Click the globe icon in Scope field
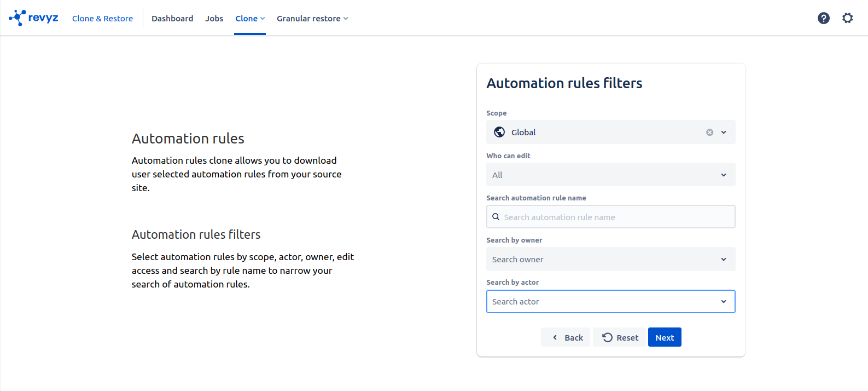Image resolution: width=868 pixels, height=391 pixels. 499,132
